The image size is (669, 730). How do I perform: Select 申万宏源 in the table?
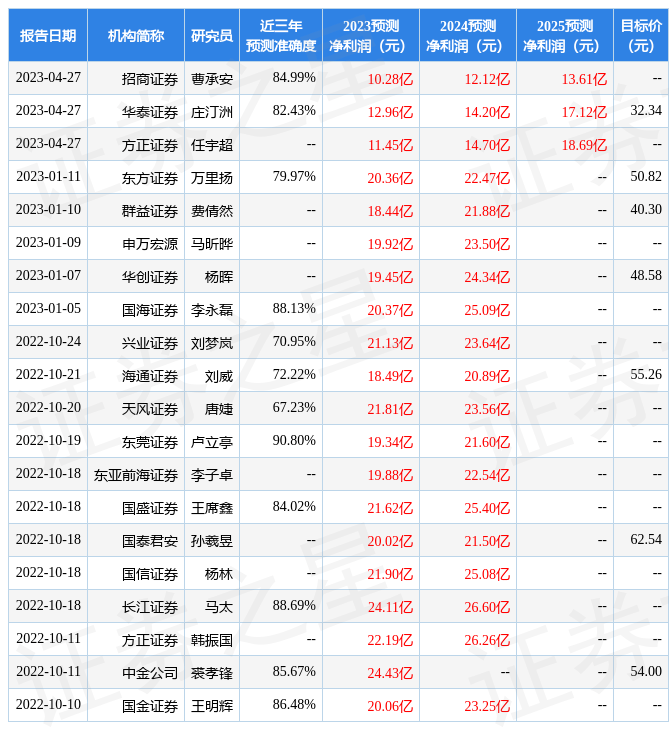[150, 244]
